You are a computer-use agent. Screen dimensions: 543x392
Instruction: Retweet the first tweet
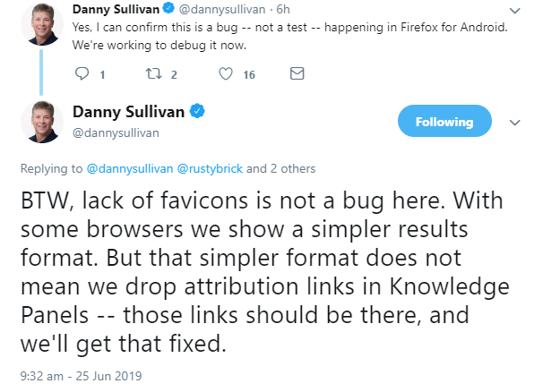click(x=152, y=75)
